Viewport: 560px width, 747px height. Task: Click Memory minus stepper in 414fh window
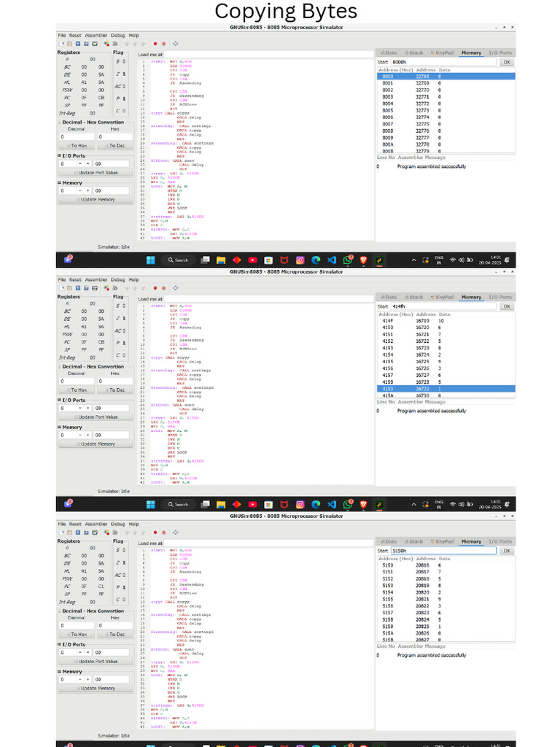point(80,436)
